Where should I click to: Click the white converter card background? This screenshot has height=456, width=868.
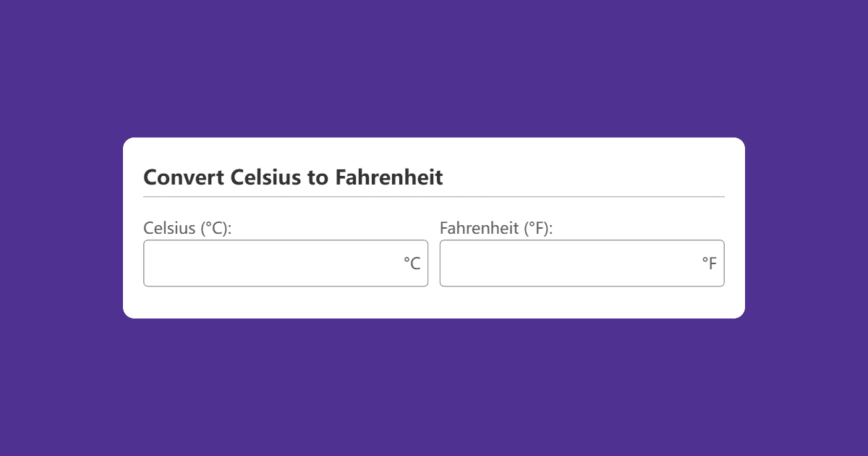coord(434,304)
